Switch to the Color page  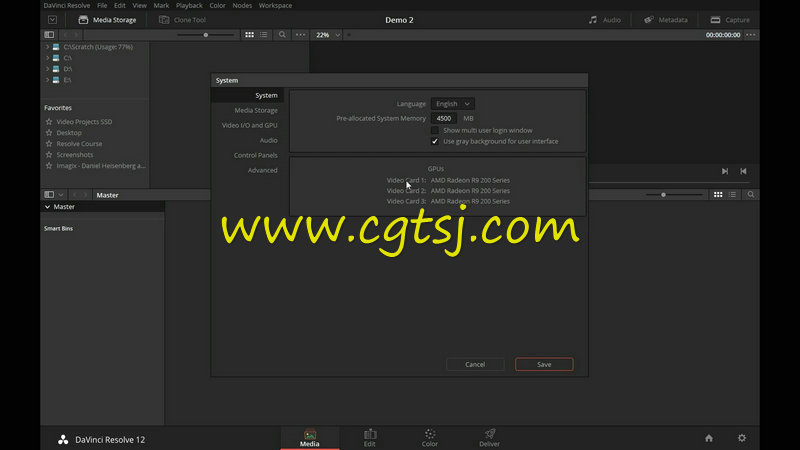pos(430,438)
